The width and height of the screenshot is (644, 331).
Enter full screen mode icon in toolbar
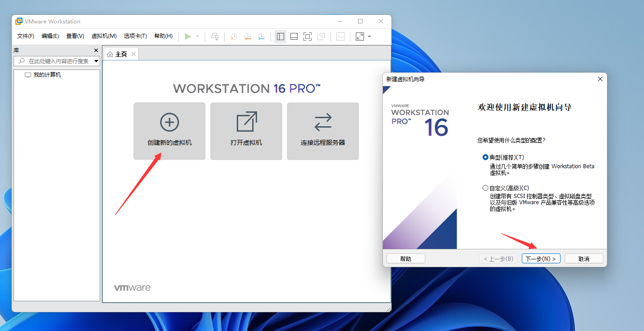point(308,37)
